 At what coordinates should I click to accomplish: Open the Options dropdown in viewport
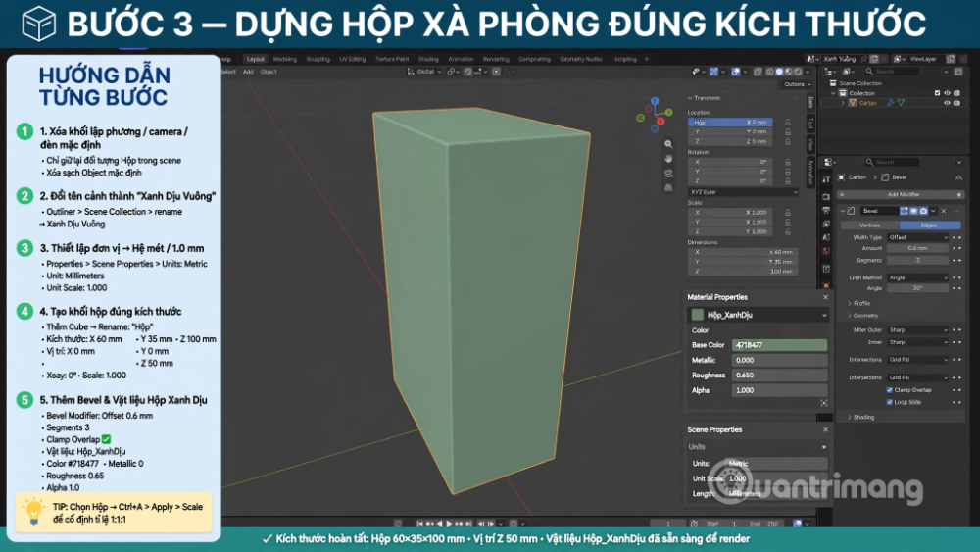(797, 84)
